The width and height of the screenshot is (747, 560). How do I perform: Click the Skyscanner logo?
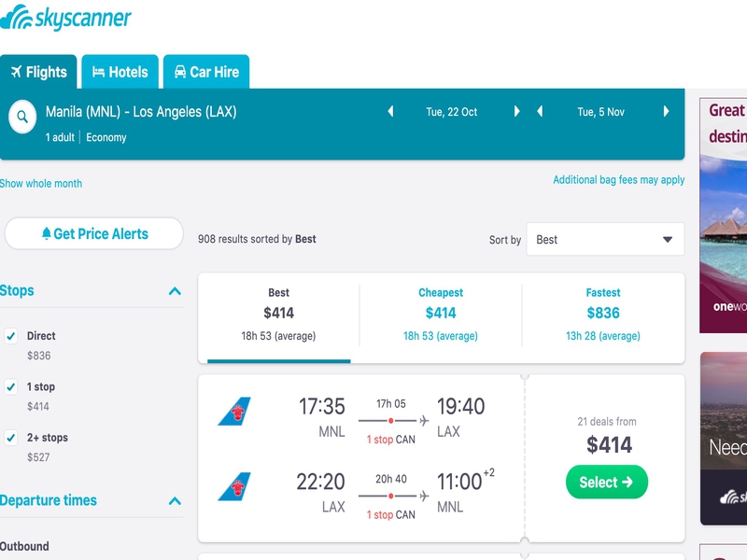(x=65, y=17)
